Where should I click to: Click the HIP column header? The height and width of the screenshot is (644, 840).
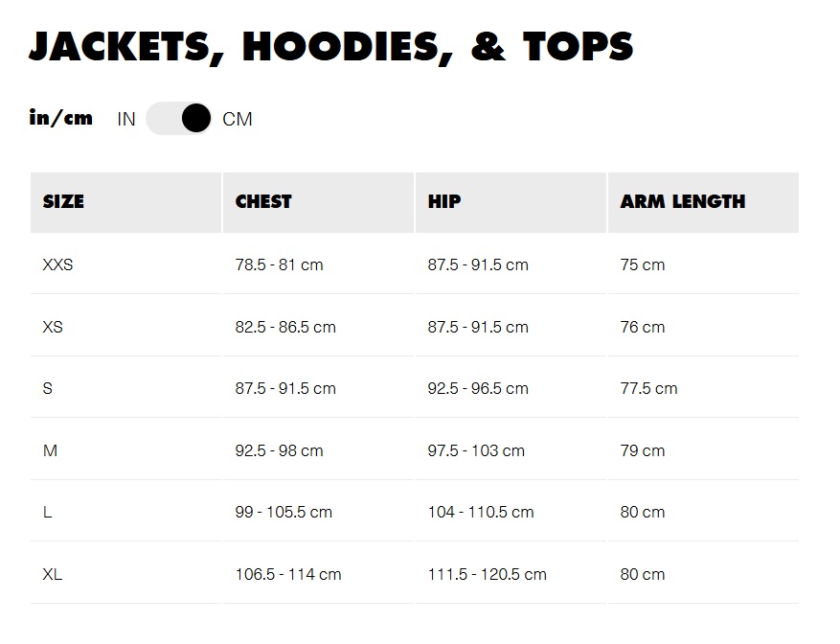tap(511, 202)
